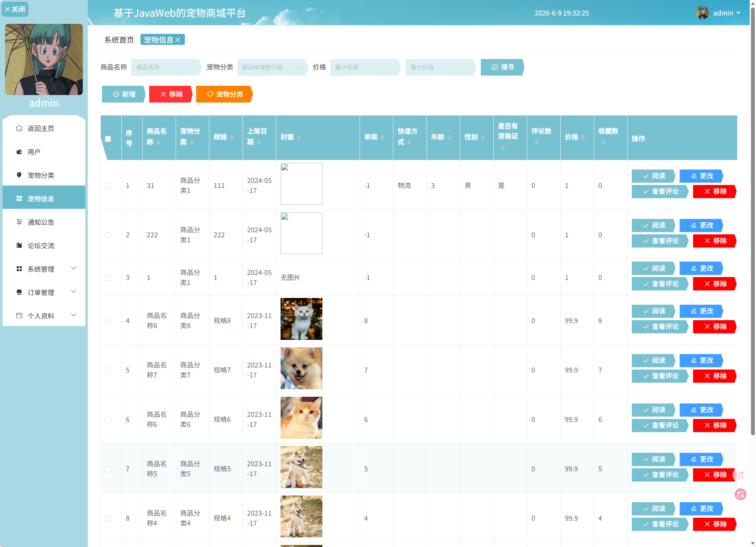
Task: Click the kitten cover thumbnail in row 4
Action: tap(301, 319)
